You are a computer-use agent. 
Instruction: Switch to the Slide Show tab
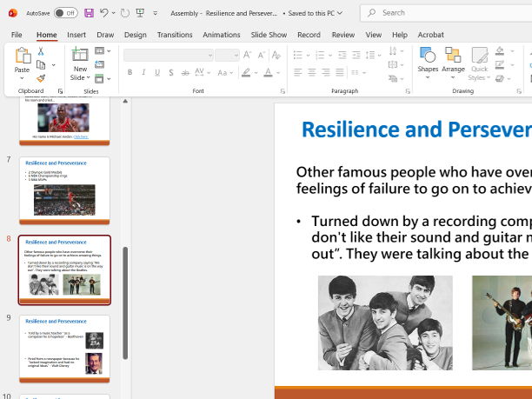269,35
